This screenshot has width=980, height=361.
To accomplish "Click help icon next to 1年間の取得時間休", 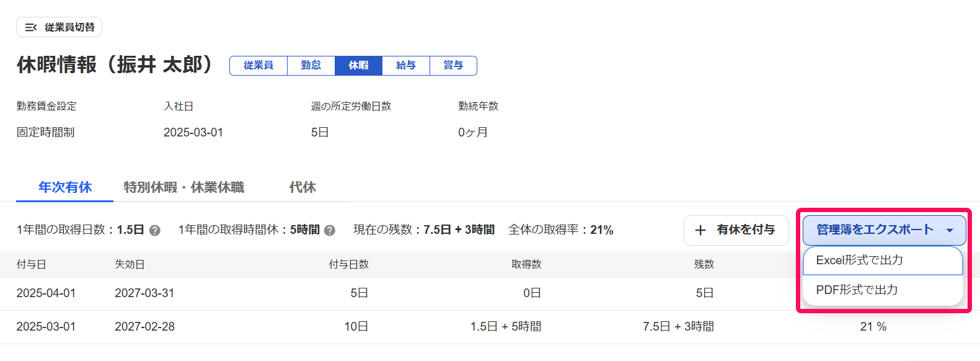I will 330,230.
